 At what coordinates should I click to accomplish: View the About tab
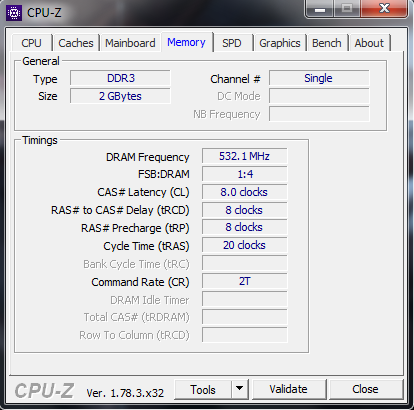coord(369,43)
